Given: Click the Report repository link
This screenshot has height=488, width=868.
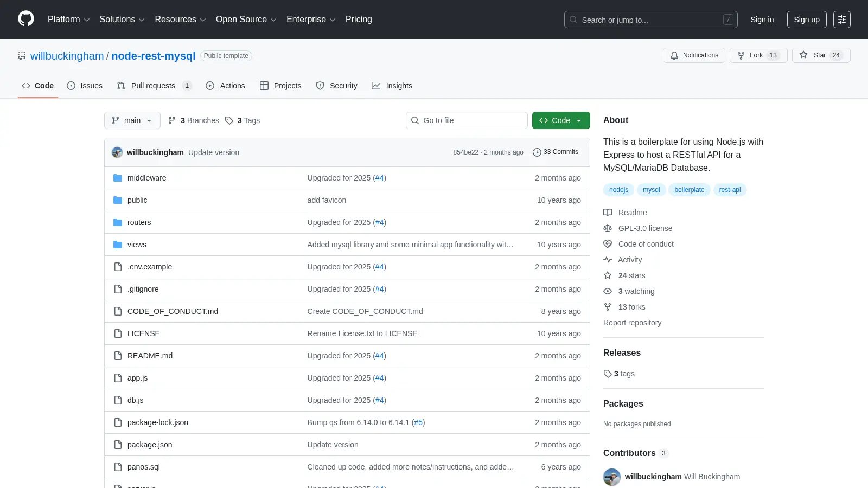Looking at the screenshot, I should 632,323.
